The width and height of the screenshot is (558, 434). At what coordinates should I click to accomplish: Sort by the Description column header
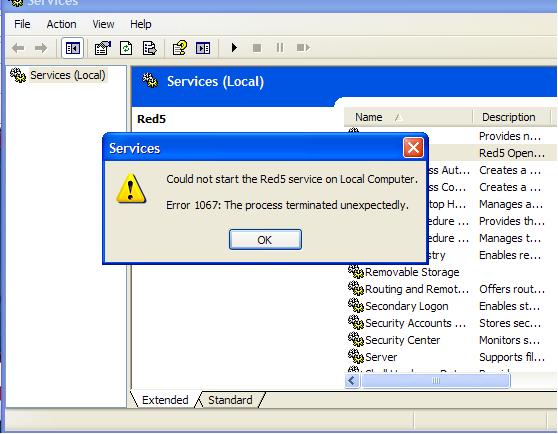tap(512, 117)
